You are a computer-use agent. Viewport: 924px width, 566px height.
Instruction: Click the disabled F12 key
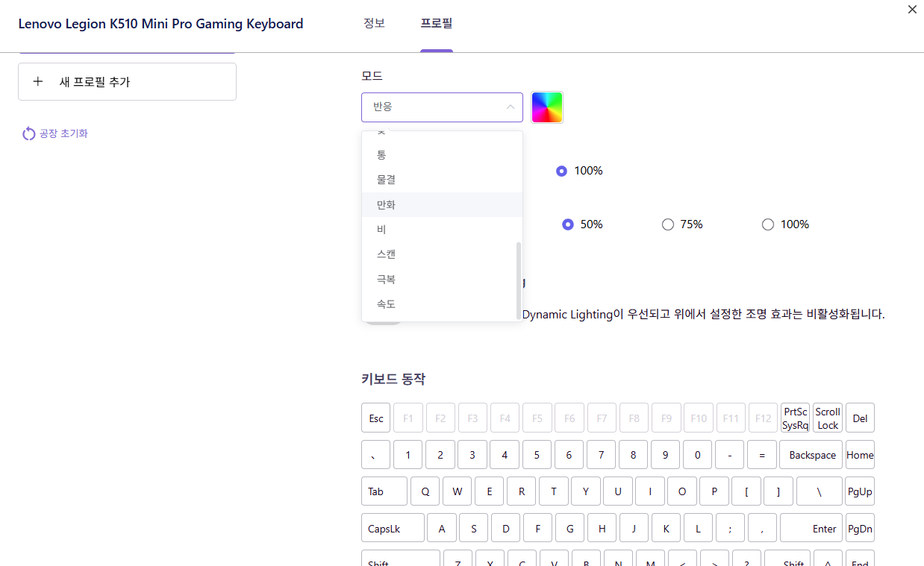pyautogui.click(x=763, y=418)
